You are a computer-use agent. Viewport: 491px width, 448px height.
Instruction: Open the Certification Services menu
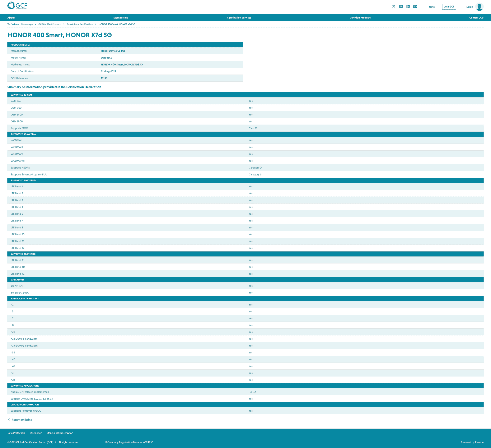[239, 17]
